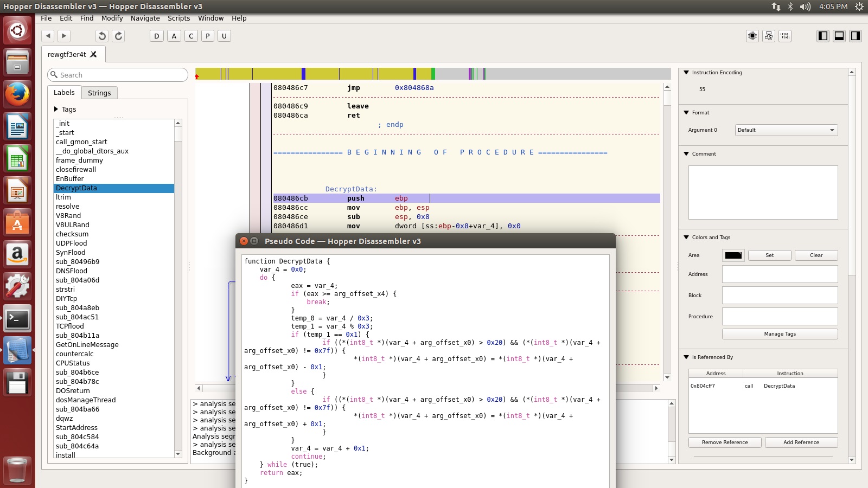Collapse the Format section
The image size is (868, 488).
[686, 112]
